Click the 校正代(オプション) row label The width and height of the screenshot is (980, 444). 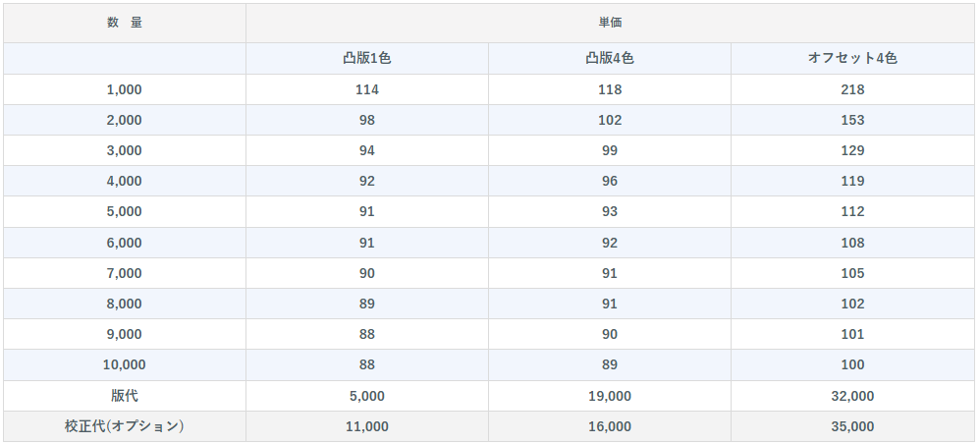point(125,426)
